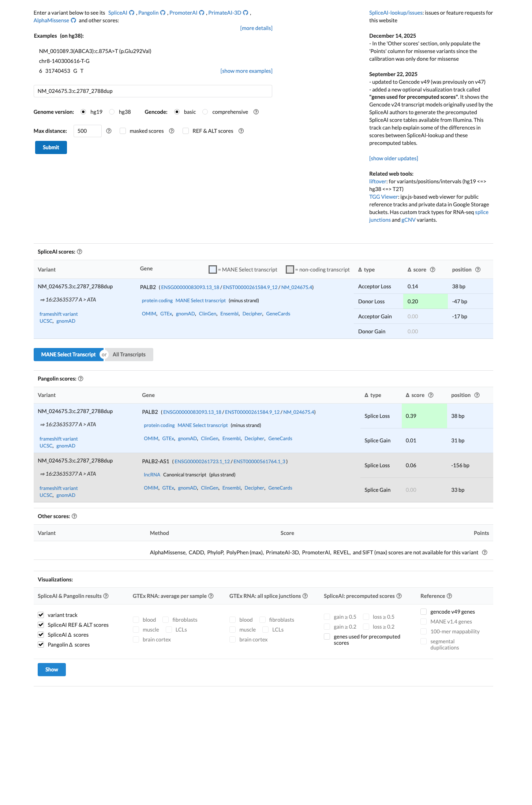
Task: Select hg19 genome version
Action: click(x=83, y=112)
